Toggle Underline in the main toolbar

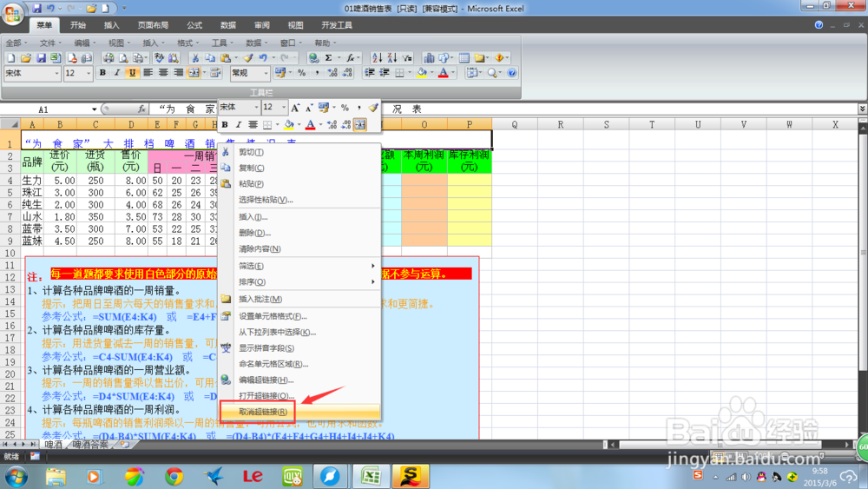(132, 73)
